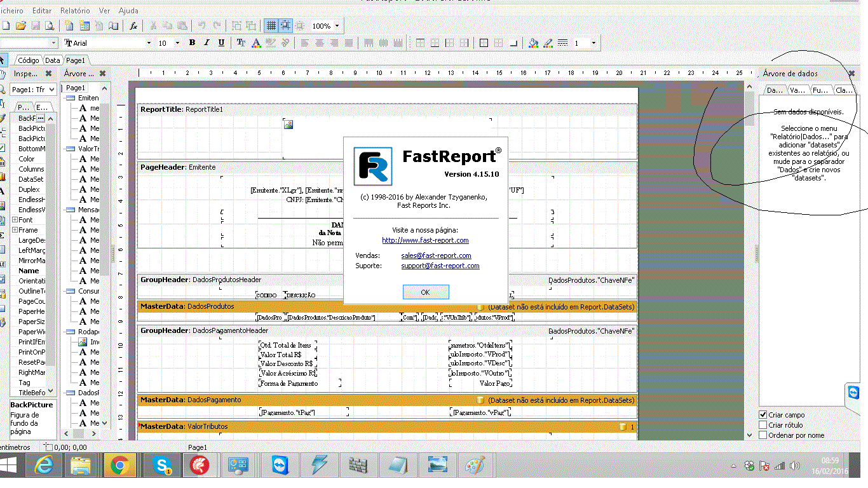This screenshot has width=868, height=488.
Task: Align text left
Action: tap(305, 43)
